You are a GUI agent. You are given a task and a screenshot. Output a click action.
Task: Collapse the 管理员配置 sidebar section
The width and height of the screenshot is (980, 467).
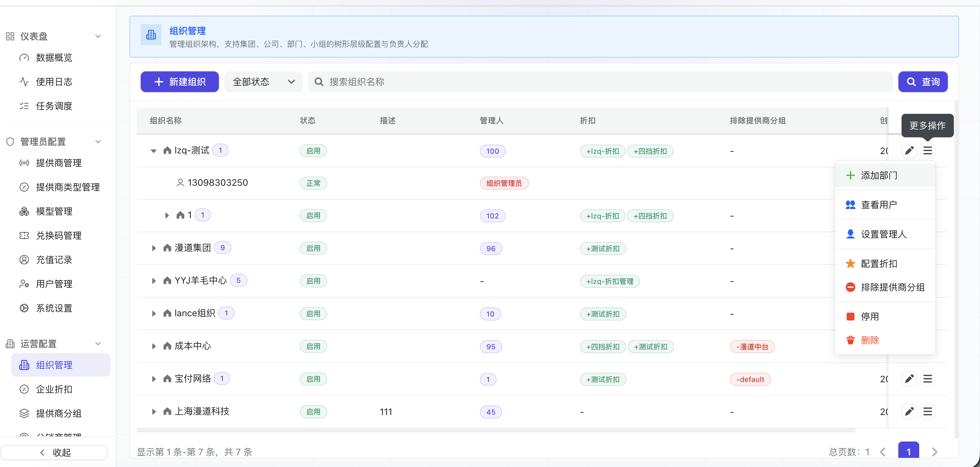(98, 142)
